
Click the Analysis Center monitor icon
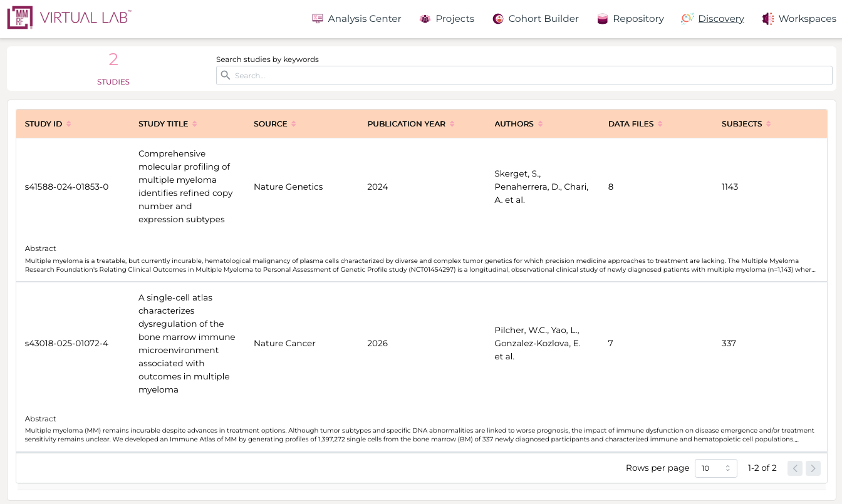point(318,19)
